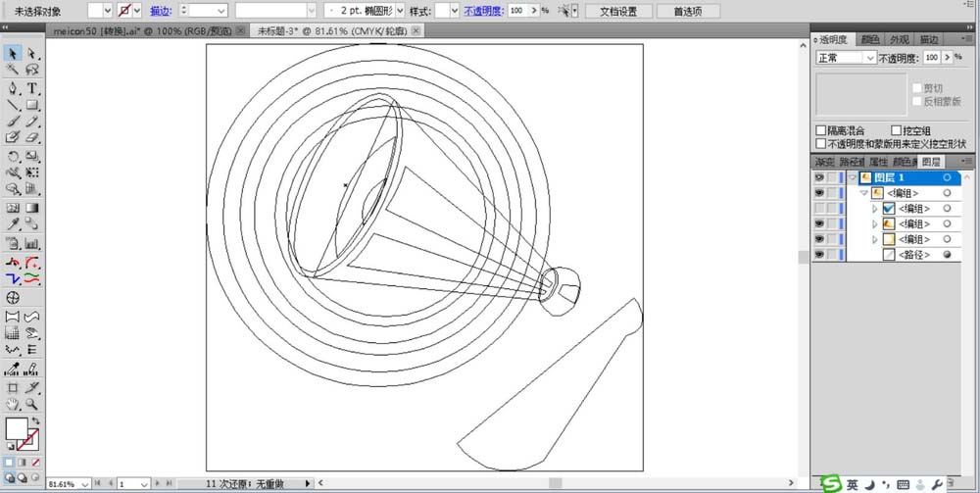Go to next artboard

click(158, 483)
